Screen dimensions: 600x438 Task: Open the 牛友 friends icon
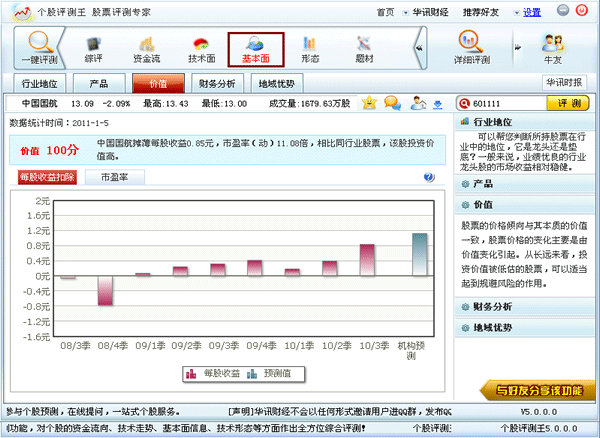tap(553, 43)
